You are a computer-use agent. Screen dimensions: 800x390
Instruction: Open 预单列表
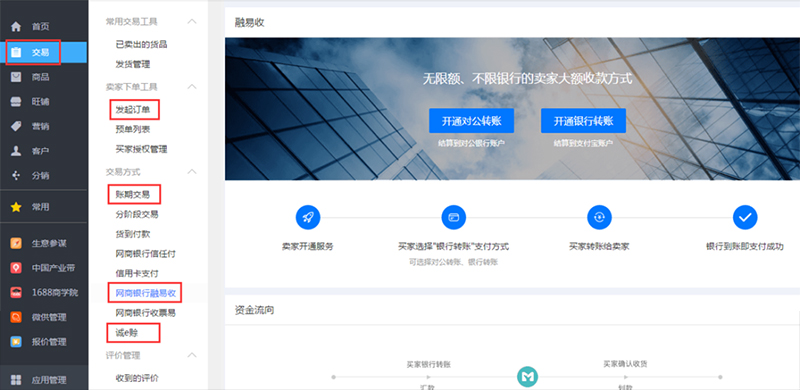pyautogui.click(x=133, y=129)
